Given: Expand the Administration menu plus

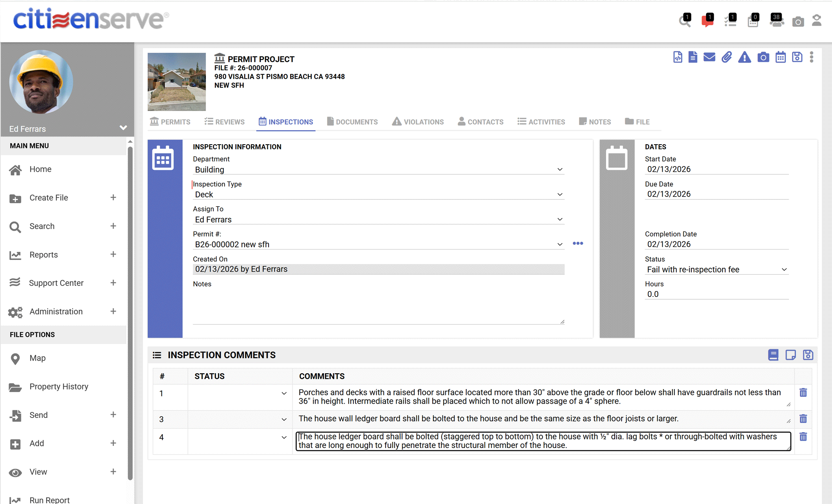Looking at the screenshot, I should coord(113,311).
